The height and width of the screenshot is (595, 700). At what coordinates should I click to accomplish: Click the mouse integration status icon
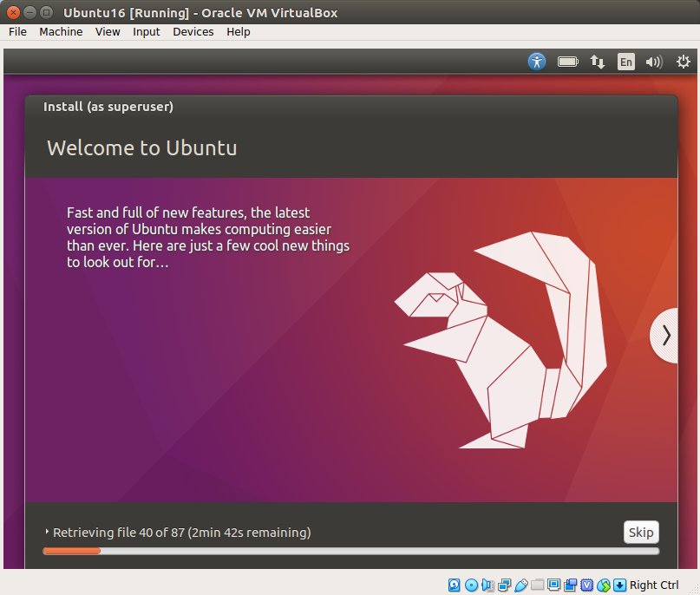(604, 585)
